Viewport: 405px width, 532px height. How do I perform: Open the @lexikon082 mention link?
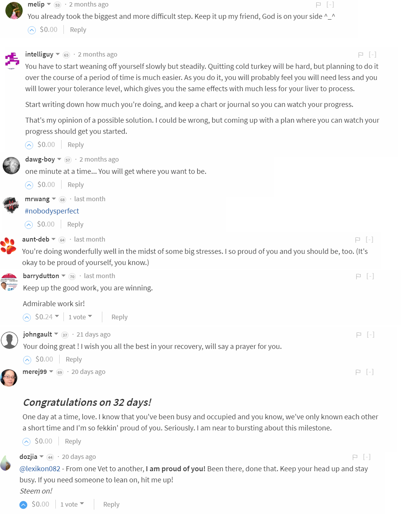[40, 469]
